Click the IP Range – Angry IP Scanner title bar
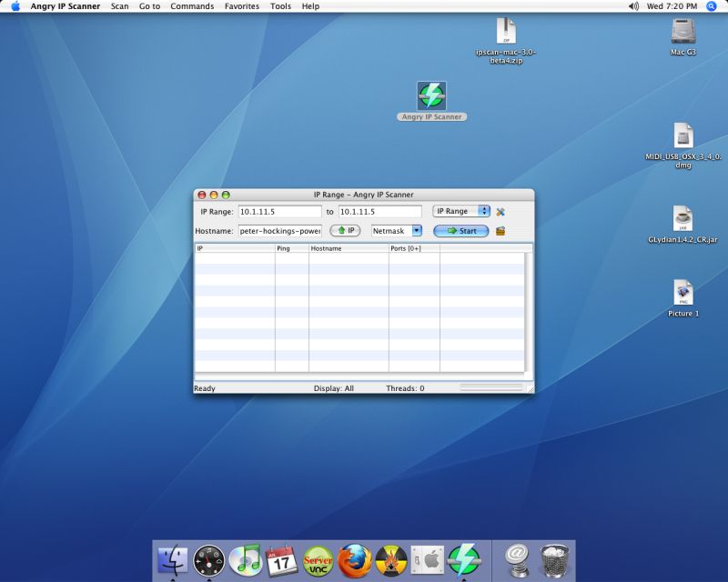The image size is (728, 582). click(x=363, y=195)
